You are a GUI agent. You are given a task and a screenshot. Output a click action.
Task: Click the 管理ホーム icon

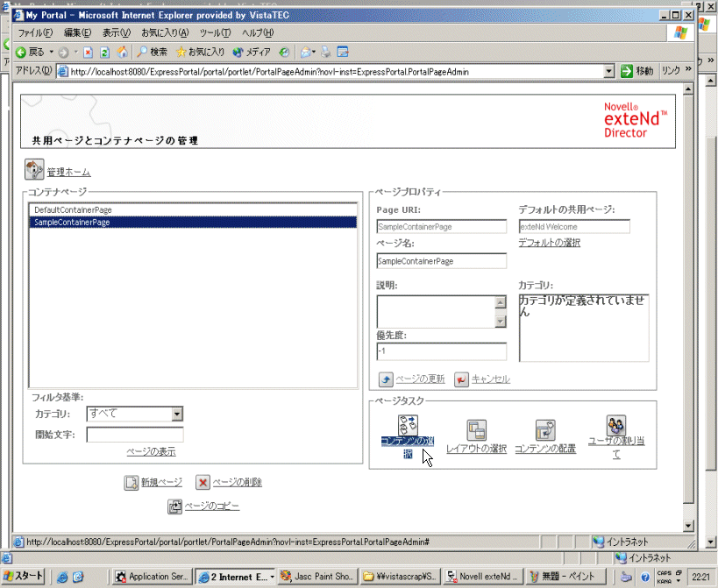point(34,169)
